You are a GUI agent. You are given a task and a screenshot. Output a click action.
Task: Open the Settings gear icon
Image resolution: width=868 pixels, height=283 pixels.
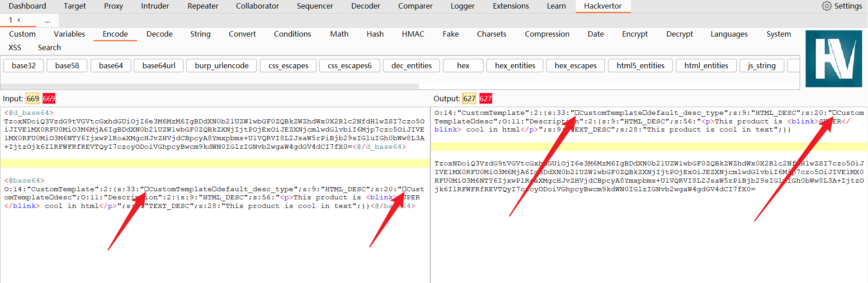coord(826,6)
